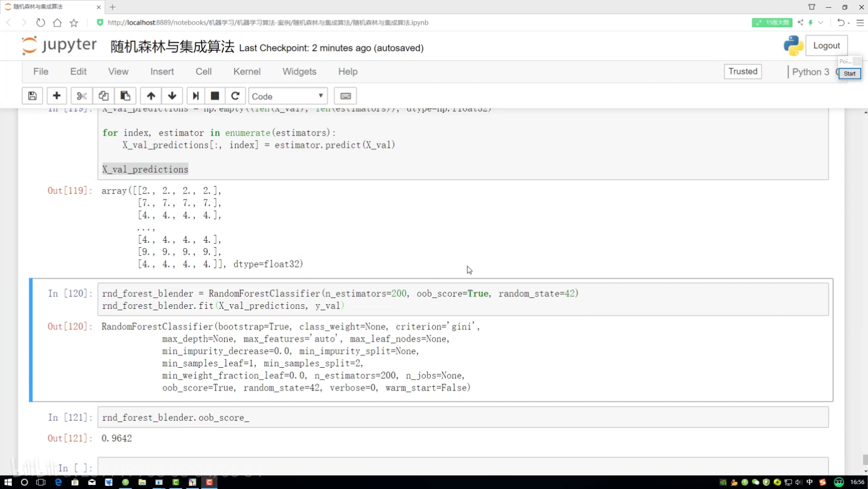Paste cells below using the clipboard icon

coord(125,96)
